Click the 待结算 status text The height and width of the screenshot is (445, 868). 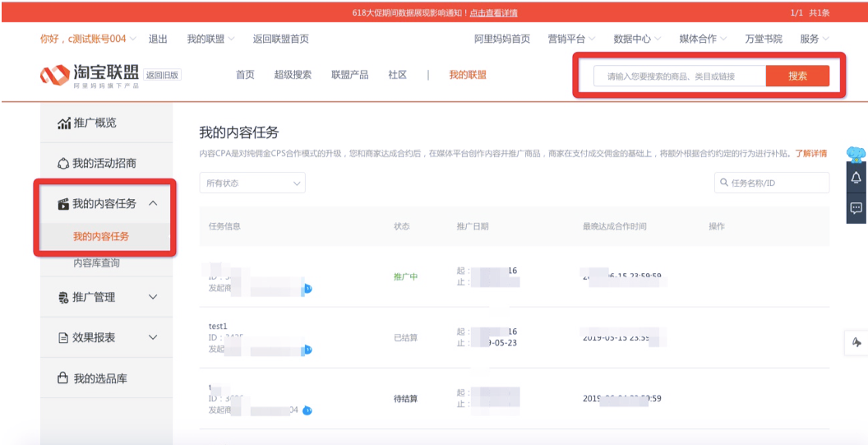405,398
